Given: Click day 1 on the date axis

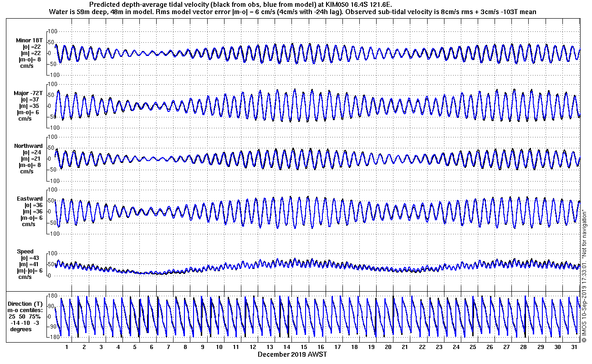Looking at the screenshot, I should [x=67, y=347].
